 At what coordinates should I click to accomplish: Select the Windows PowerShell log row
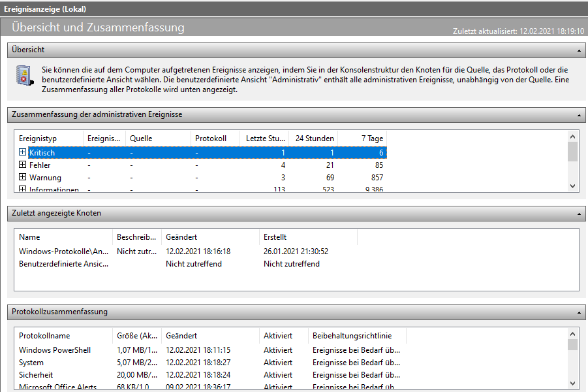210,350
